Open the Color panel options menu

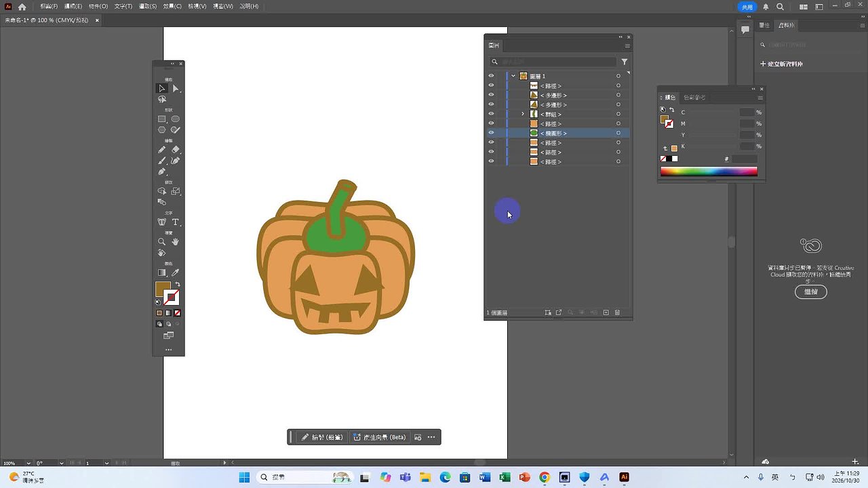tap(760, 98)
